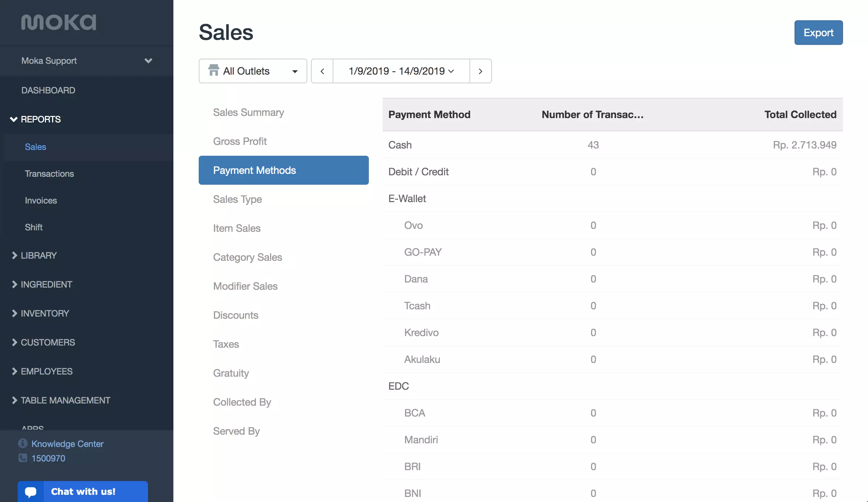
Task: Open Invoices report
Action: pyautogui.click(x=41, y=200)
